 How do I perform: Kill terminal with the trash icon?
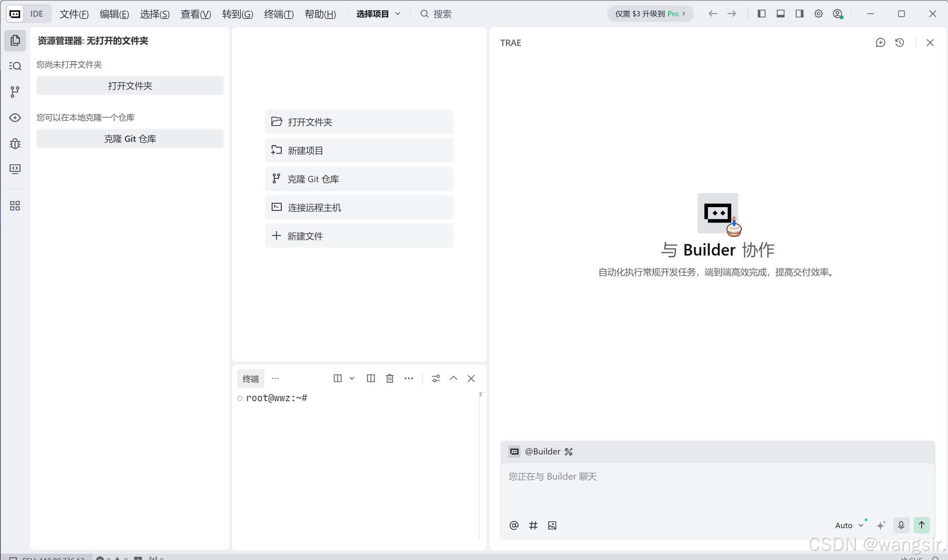point(389,378)
